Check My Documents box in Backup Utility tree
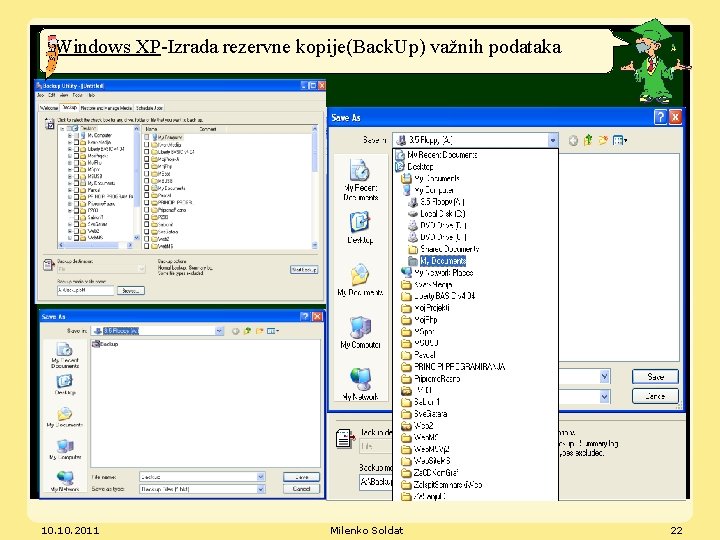Screen dimensions: 720x540 pos(77,183)
